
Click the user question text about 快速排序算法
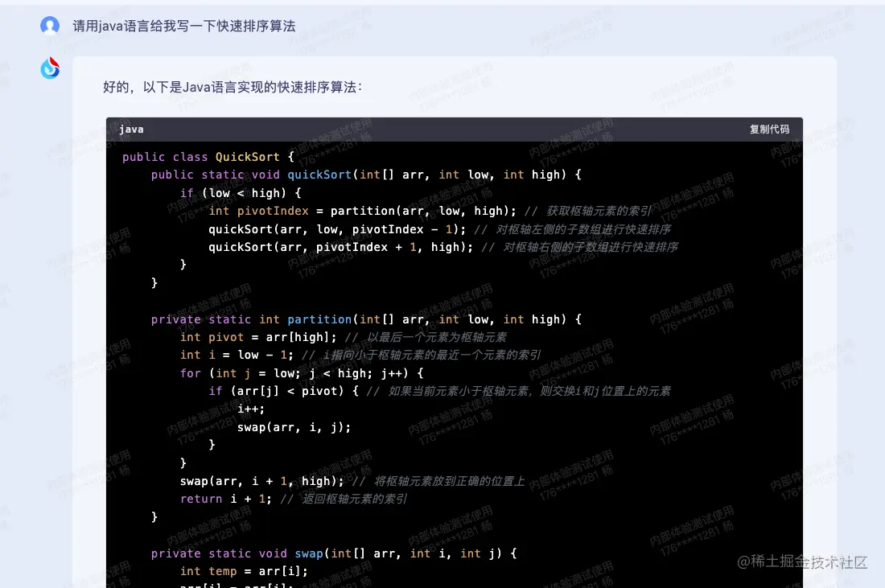(184, 26)
